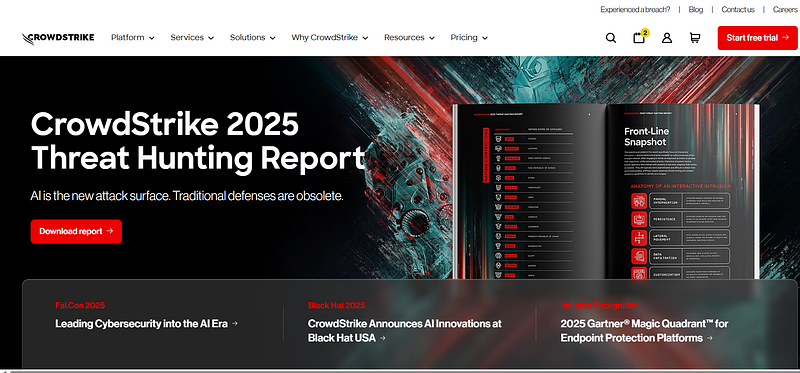
Task: Expand the Why CrowdStrike menu
Action: (x=330, y=37)
